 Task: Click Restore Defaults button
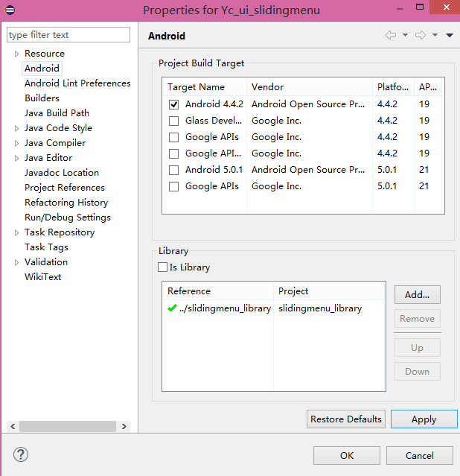[x=346, y=419]
